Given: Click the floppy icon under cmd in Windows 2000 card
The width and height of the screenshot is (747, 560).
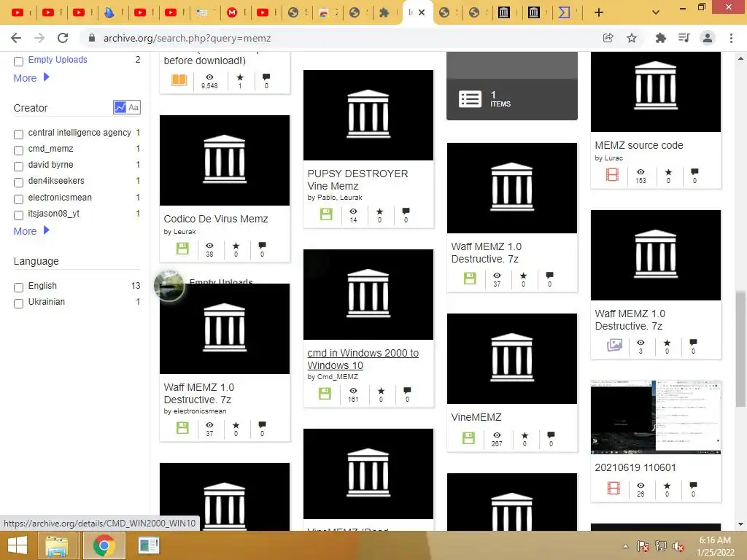Looking at the screenshot, I should point(325,393).
